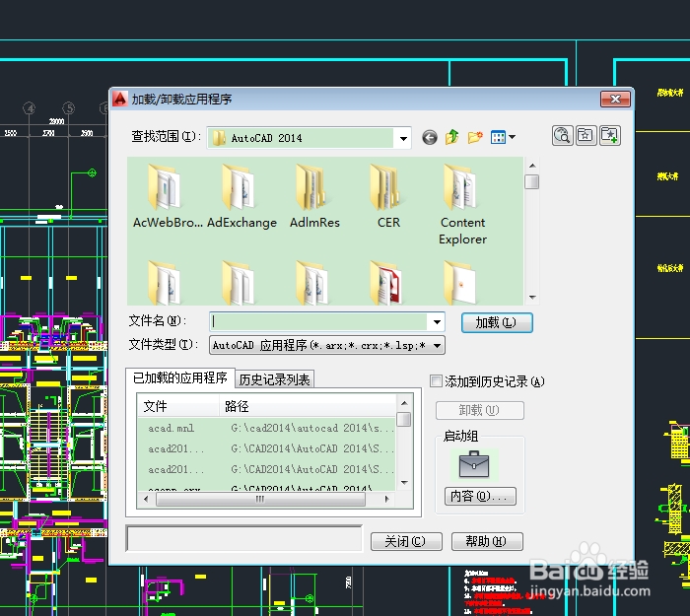Screen dimensions: 690x616
Task: Expand the 查找范围 AutoCAD 2014 dropdown
Action: point(402,139)
